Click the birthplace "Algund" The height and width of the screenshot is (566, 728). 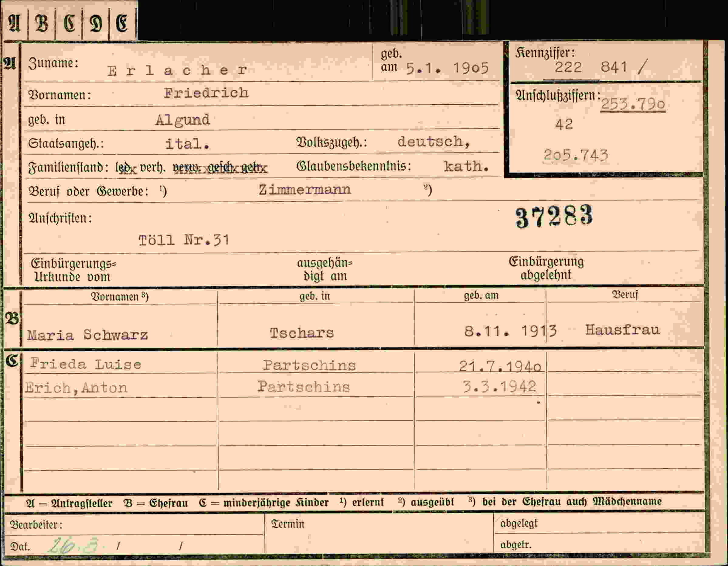click(x=182, y=120)
